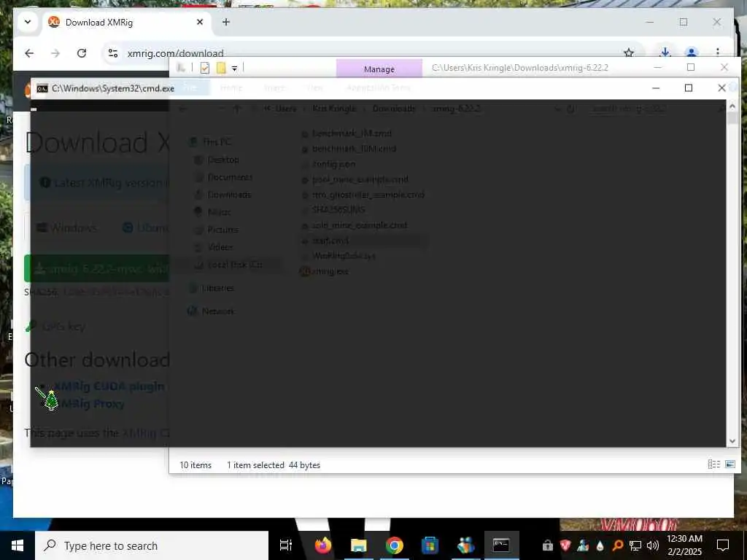
Task: Open the Windows notification center
Action: click(x=723, y=545)
